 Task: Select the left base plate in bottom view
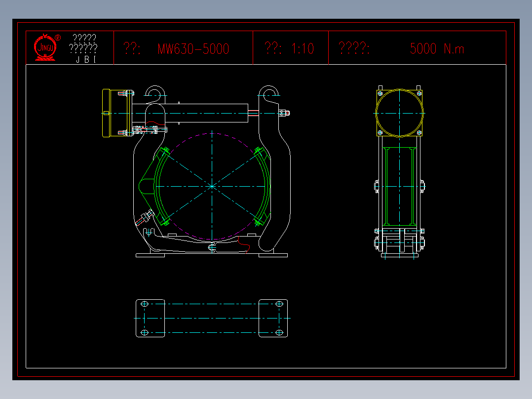click(151, 318)
